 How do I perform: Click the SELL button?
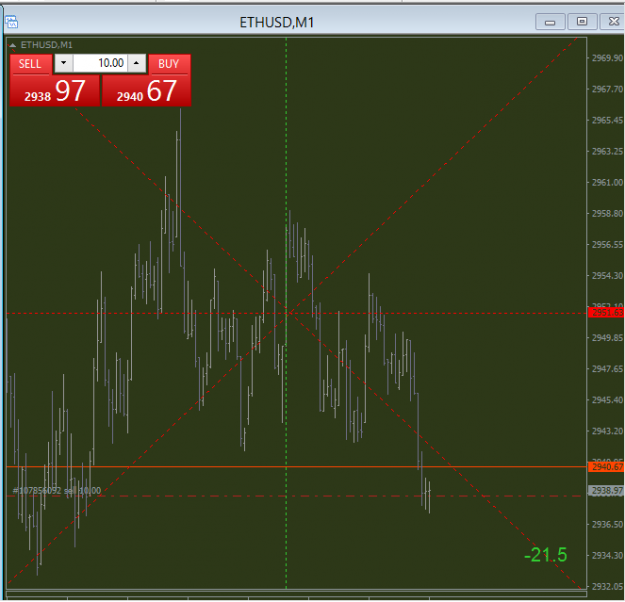[x=30, y=64]
